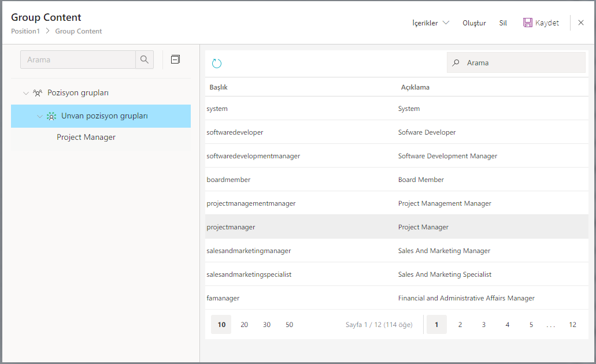Navigate to page 3 in pagination
Viewport: 596px width, 364px height.
coord(484,325)
